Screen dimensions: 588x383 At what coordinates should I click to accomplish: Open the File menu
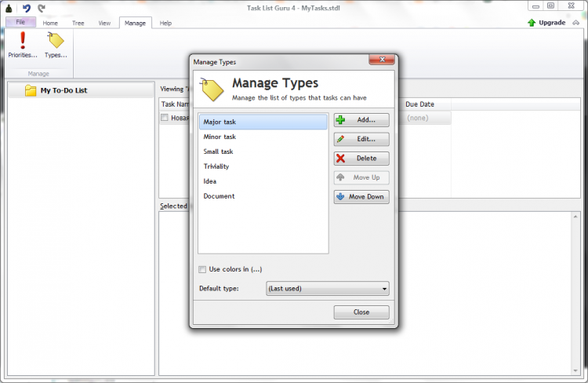tap(20, 22)
